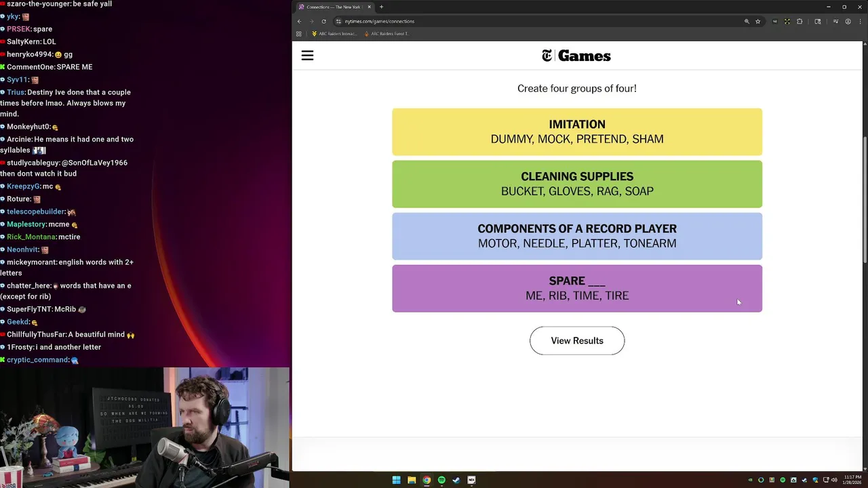Screen dimensions: 868x488
Task: Click the volume icon in system tray
Action: (834, 480)
